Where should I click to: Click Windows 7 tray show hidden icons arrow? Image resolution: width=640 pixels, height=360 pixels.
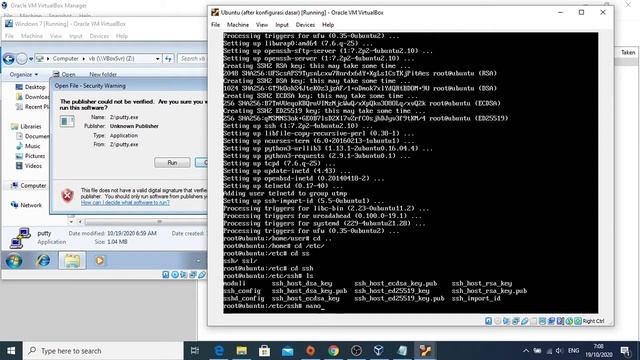click(198, 260)
